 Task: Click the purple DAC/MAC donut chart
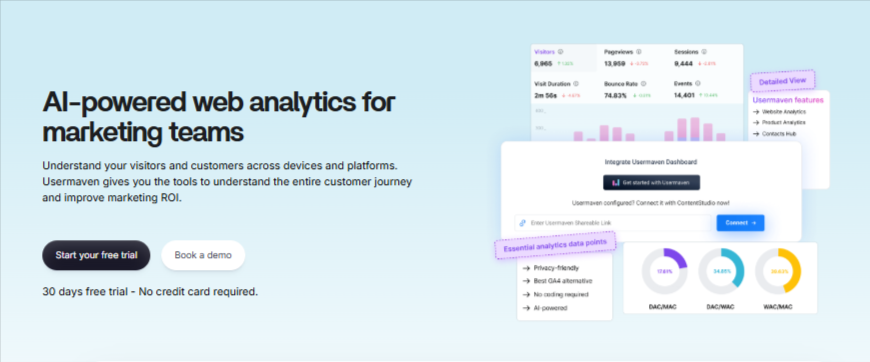click(664, 271)
